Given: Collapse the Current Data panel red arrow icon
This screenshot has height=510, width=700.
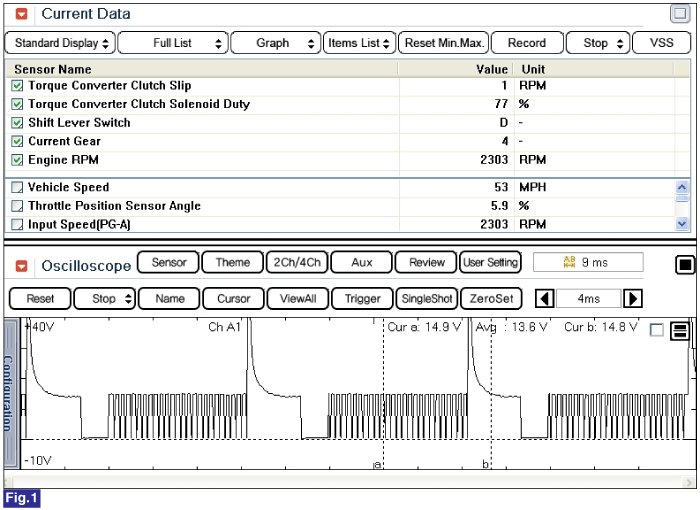Looking at the screenshot, I should pos(21,14).
